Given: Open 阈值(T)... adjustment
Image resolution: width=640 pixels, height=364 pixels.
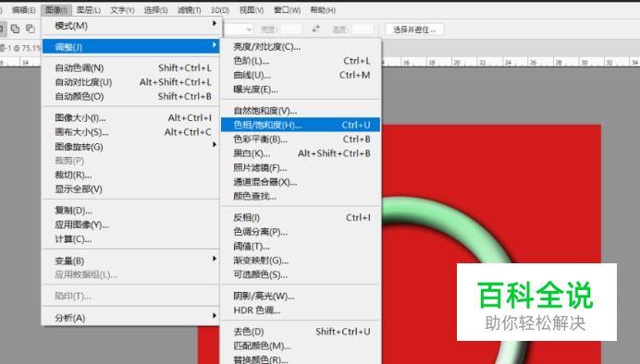Looking at the screenshot, I should (x=301, y=246).
